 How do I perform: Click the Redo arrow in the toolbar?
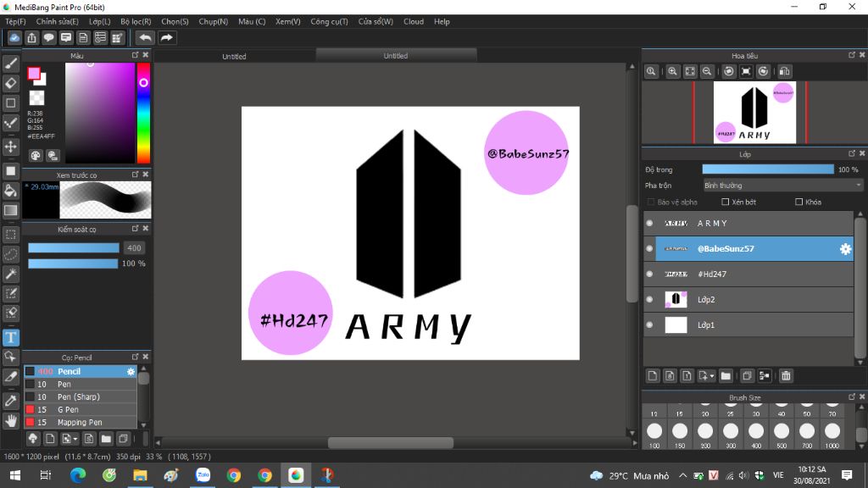pos(166,37)
